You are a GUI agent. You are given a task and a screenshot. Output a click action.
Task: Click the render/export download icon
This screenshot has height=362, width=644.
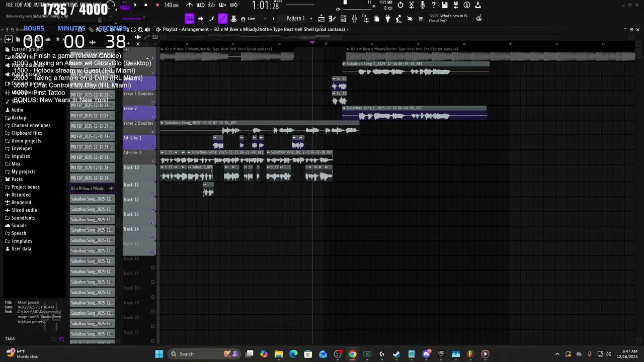pyautogui.click(x=478, y=5)
